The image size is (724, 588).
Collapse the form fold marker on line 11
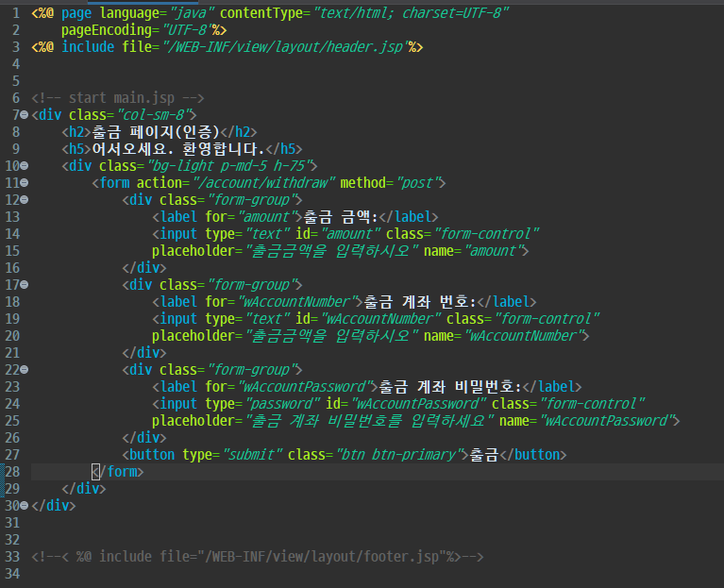click(24, 183)
